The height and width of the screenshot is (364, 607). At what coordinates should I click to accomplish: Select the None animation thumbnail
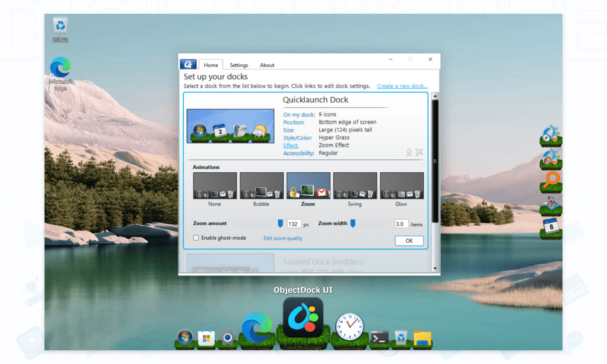pos(215,186)
